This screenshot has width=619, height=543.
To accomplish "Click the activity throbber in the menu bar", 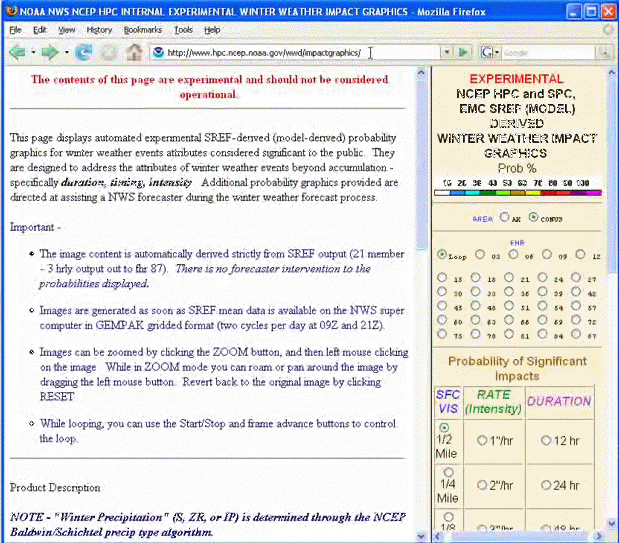I will point(608,30).
